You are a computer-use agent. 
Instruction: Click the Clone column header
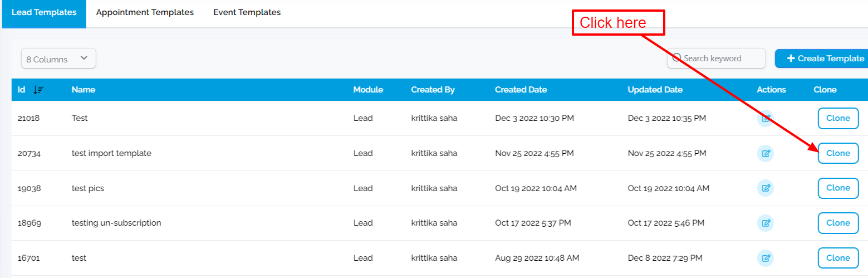point(825,90)
